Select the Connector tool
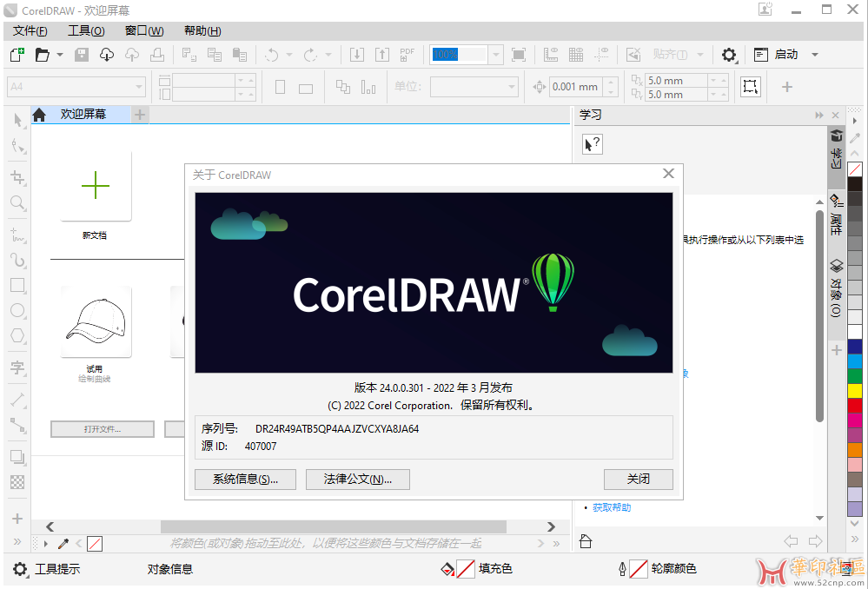The width and height of the screenshot is (868, 589). tap(17, 425)
